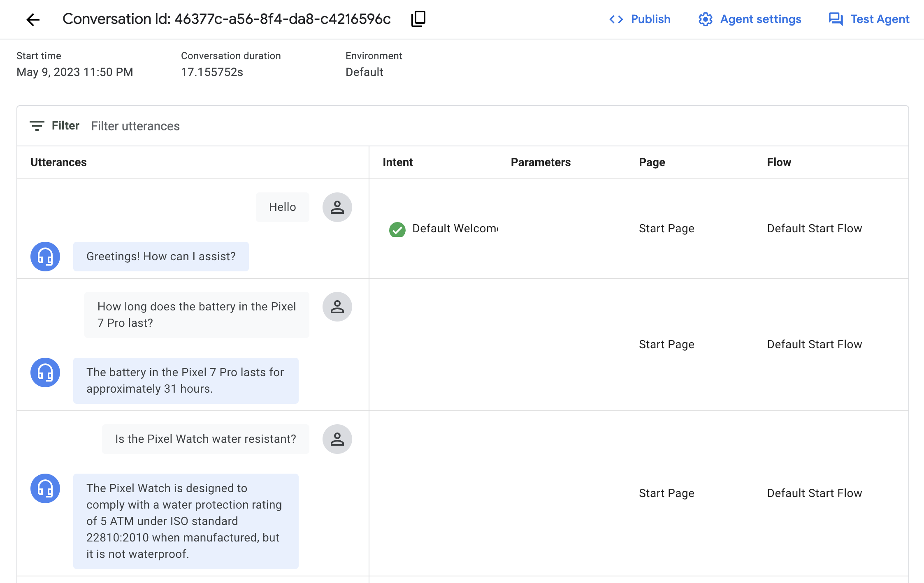Select the headset agent icon second row
924x583 pixels.
click(44, 372)
